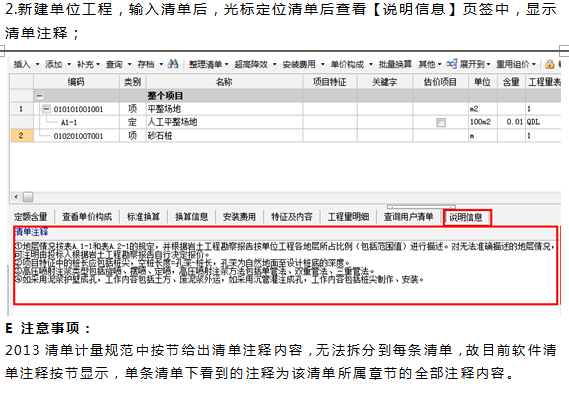Screen dimensions: 569x396
Task: Click the 添加 toolbar button
Action: [x=53, y=65]
